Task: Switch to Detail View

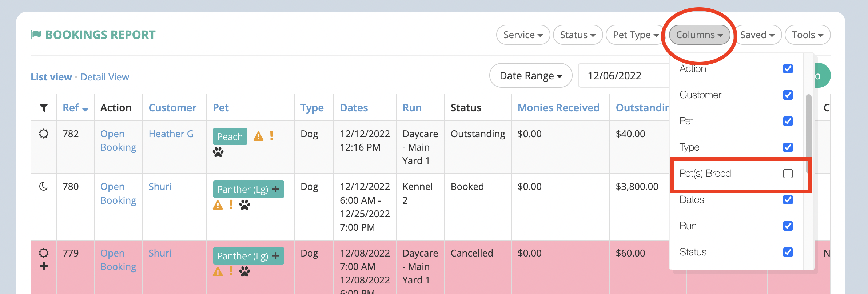Action: point(105,77)
